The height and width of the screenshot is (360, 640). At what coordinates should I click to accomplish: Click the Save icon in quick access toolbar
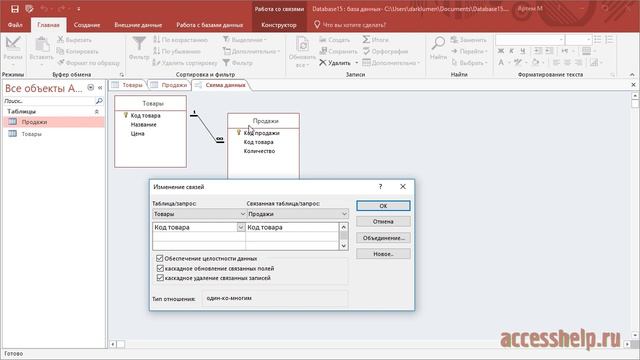pyautogui.click(x=15, y=9)
